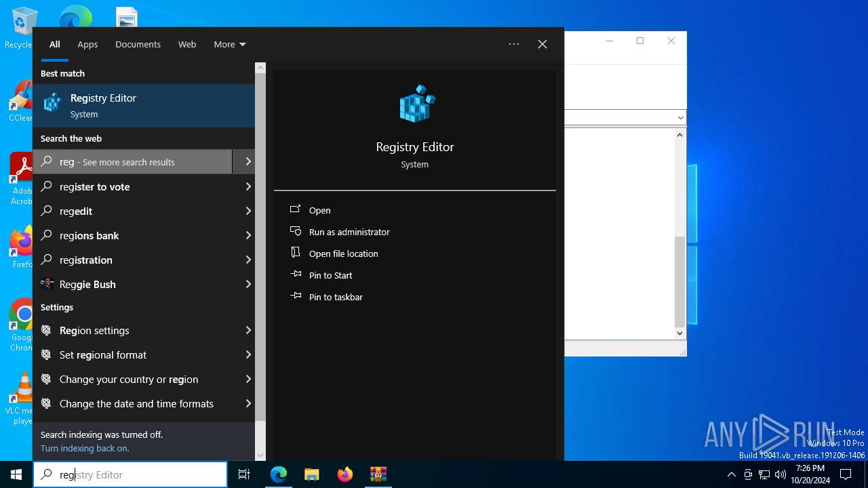The width and height of the screenshot is (868, 488).
Task: Switch to the Apps search tab
Action: [x=87, y=44]
